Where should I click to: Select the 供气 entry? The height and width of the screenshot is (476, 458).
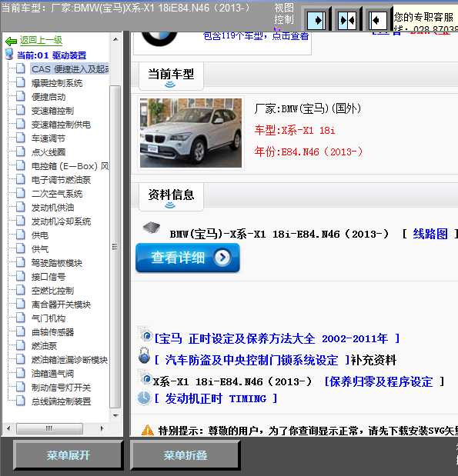40,249
